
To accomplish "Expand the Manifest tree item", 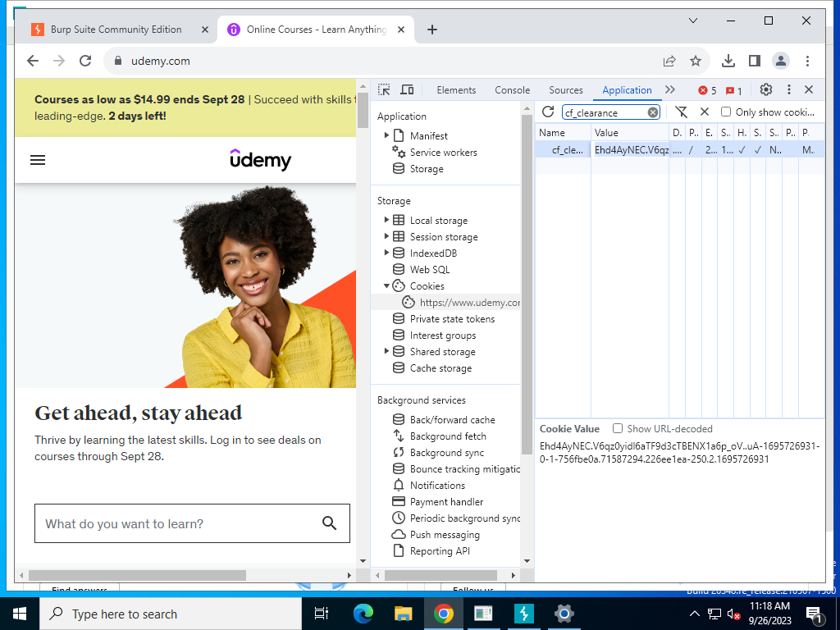I will point(386,135).
